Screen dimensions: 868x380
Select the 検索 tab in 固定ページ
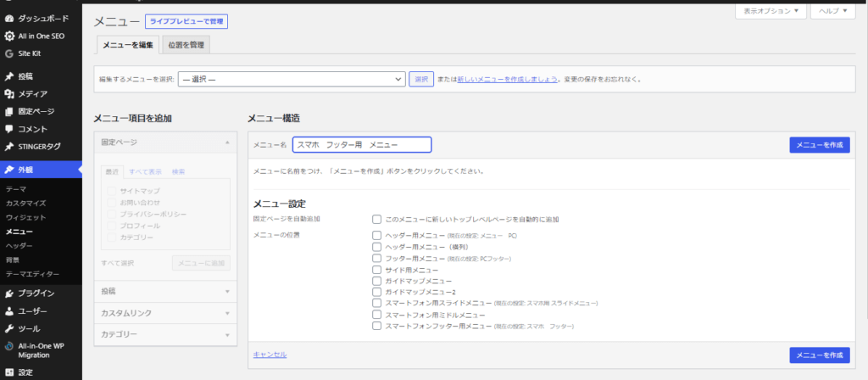coord(178,171)
